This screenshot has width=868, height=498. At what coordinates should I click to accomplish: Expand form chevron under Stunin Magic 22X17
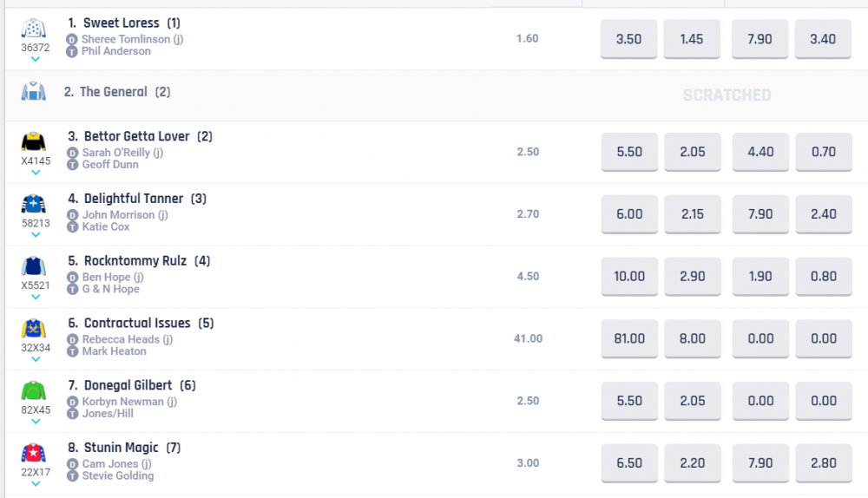coord(36,484)
